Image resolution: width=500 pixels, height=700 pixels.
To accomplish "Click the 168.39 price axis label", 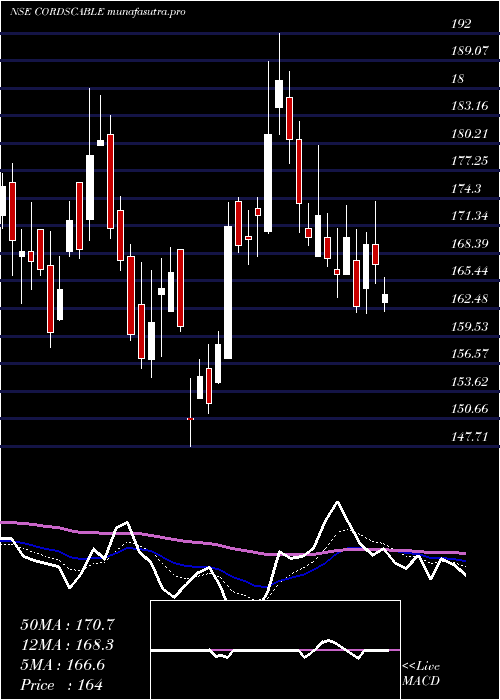I will (x=470, y=244).
